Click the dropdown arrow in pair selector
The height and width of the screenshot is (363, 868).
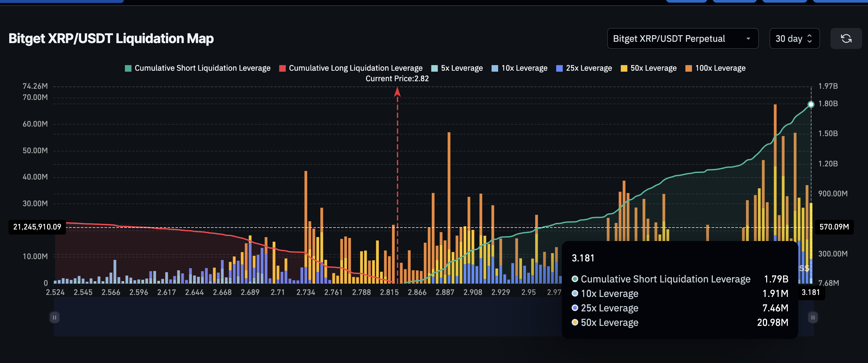[x=748, y=39]
